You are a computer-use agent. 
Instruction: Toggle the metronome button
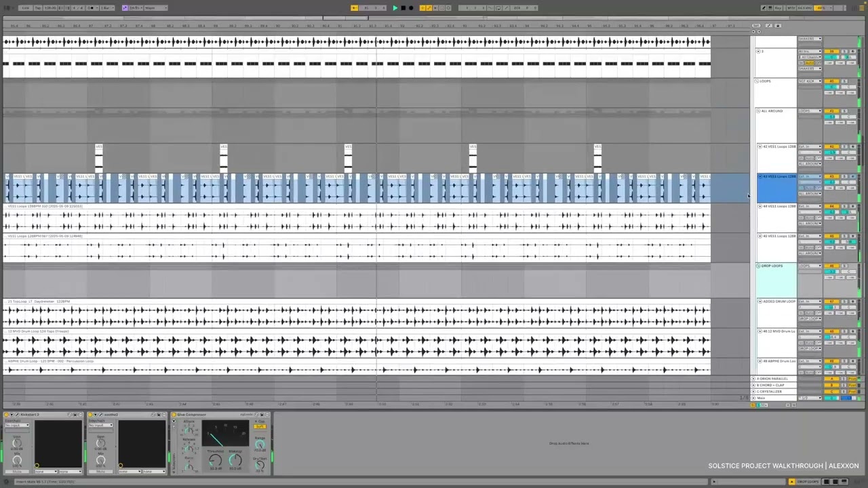(92, 7)
